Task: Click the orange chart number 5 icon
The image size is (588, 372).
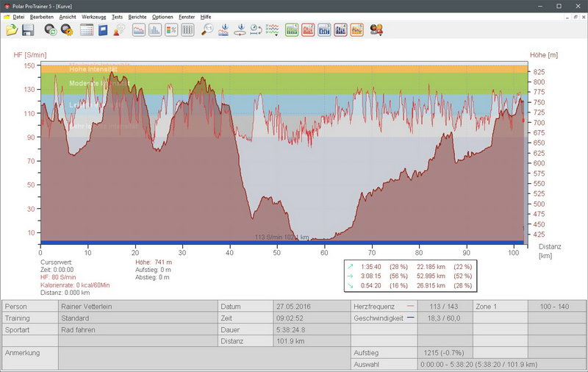Action: tap(356, 30)
